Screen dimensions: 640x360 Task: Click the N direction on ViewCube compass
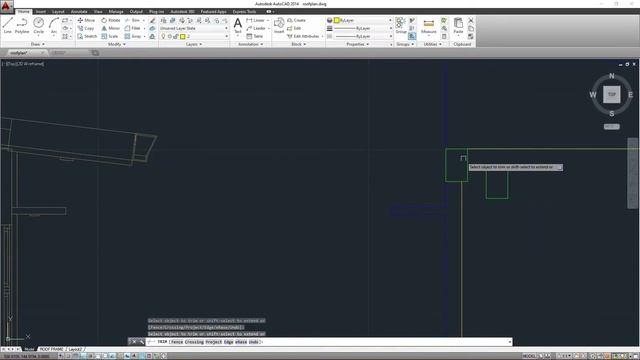611,76
